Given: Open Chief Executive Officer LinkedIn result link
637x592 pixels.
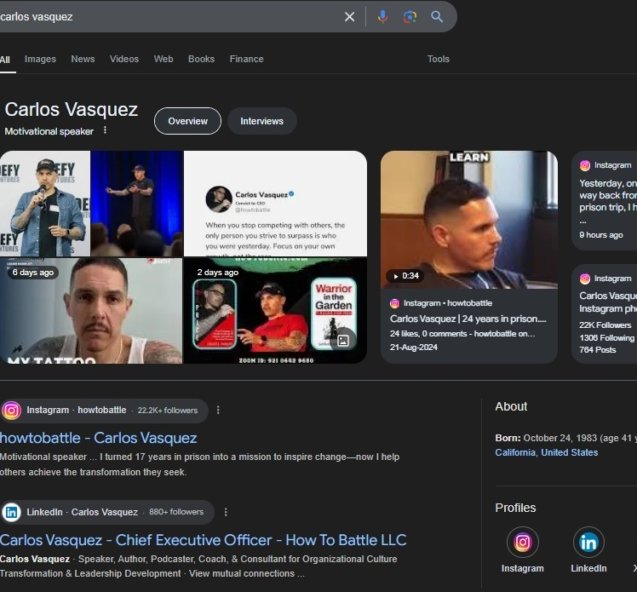Looking at the screenshot, I should (203, 540).
